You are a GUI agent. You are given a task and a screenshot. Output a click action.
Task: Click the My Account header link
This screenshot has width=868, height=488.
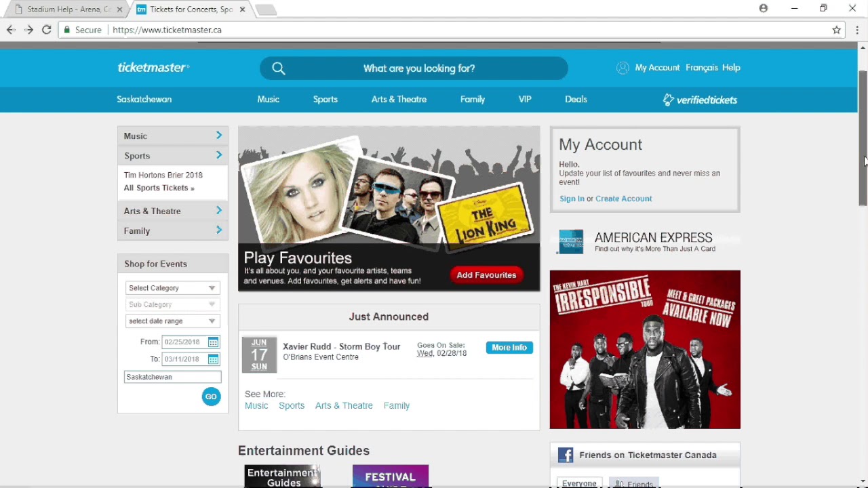click(x=657, y=68)
